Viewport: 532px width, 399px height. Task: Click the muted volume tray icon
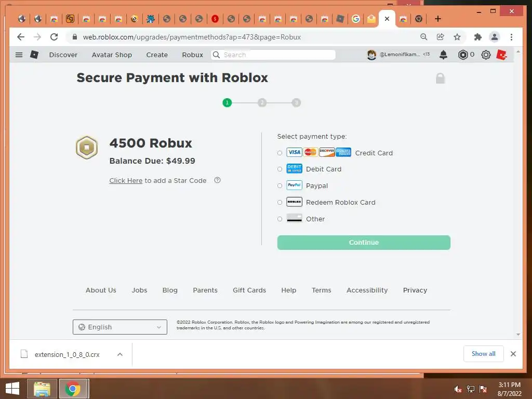point(458,389)
